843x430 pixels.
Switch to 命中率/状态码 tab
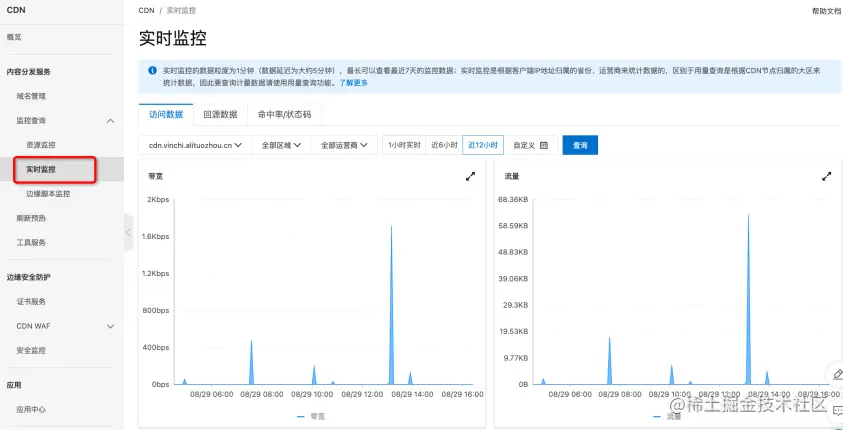(284, 114)
